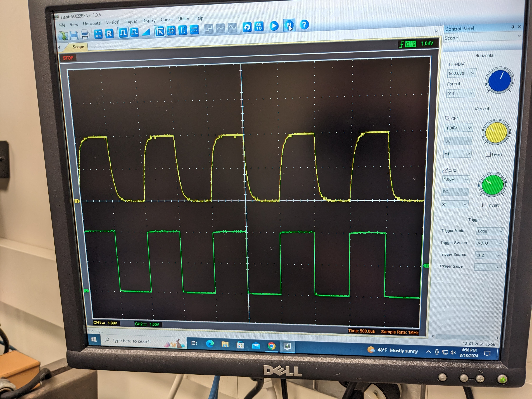Select the trace cursor grid icon
The width and height of the screenshot is (532, 399).
pos(171,30)
